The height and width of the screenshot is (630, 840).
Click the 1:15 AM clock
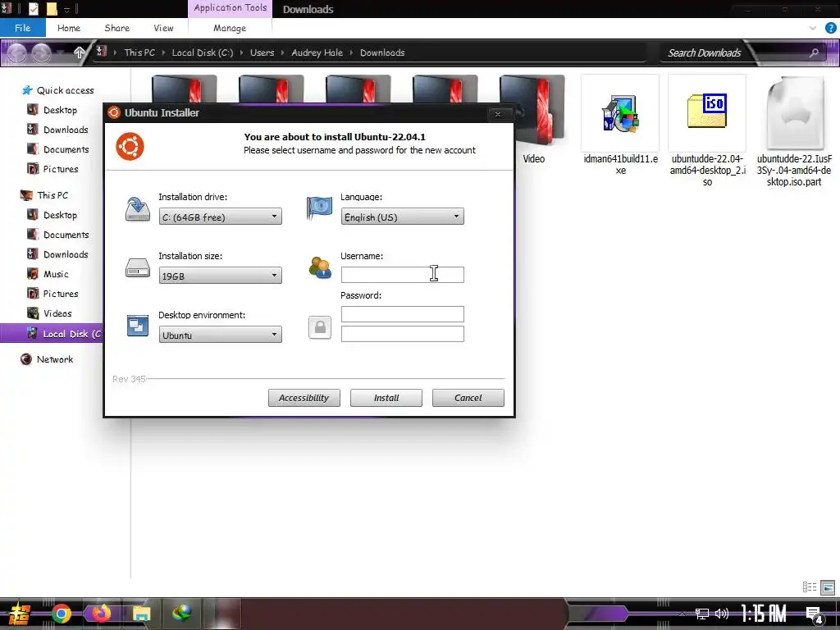pyautogui.click(x=764, y=614)
